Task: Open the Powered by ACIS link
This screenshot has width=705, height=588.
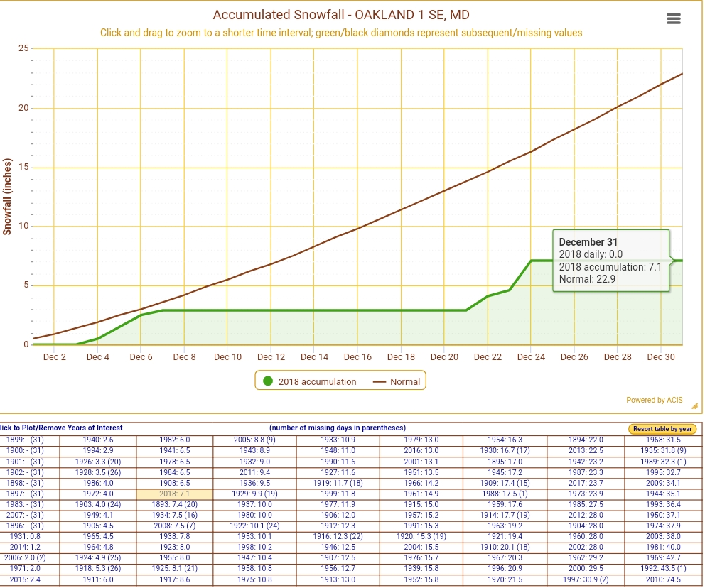Action: tap(654, 400)
